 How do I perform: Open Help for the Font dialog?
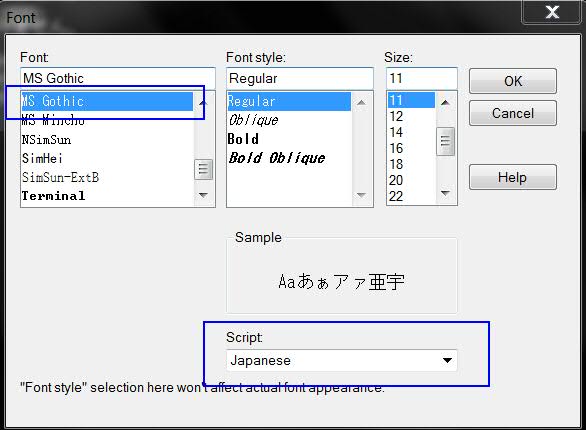tap(512, 177)
